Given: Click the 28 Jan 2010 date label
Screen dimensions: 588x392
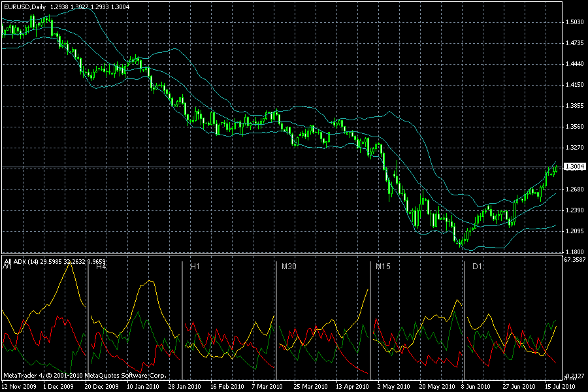Looking at the screenshot, I should 184,386.
